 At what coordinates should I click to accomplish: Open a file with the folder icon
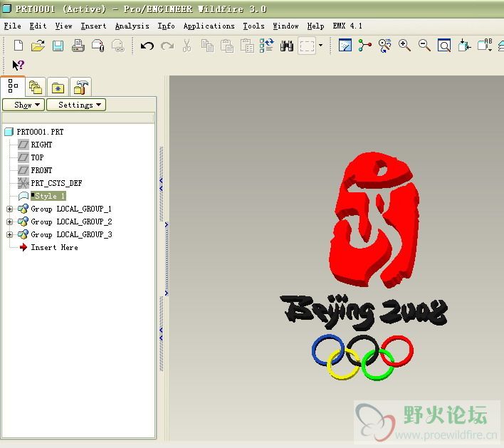pyautogui.click(x=38, y=46)
